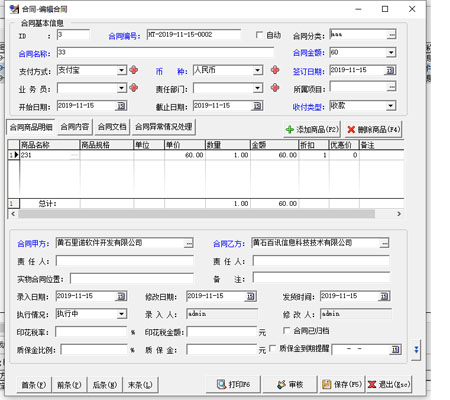Click the 删除商品(F4) button
The width and height of the screenshot is (450, 400).
(x=373, y=129)
